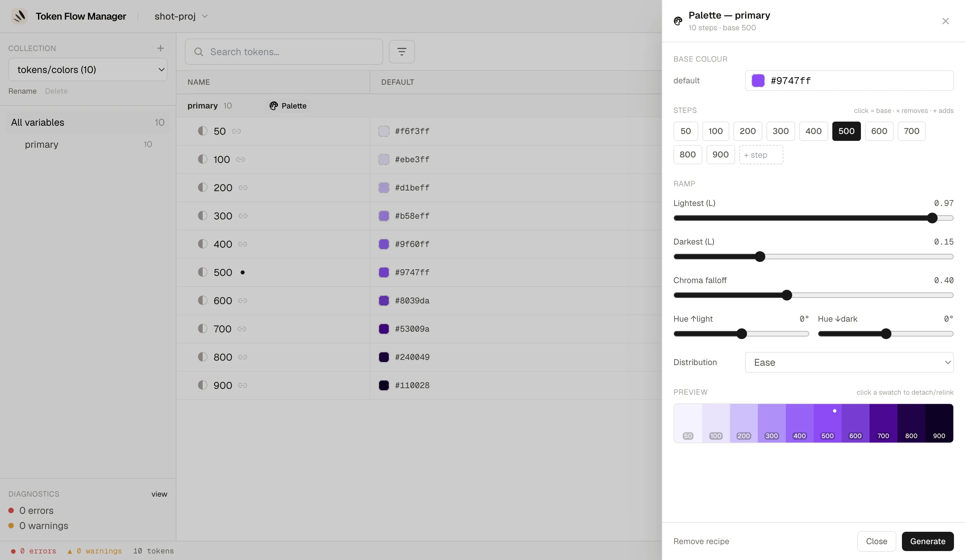The width and height of the screenshot is (965, 560).
Task: Click the link icon next to token 200
Action: [x=243, y=188]
